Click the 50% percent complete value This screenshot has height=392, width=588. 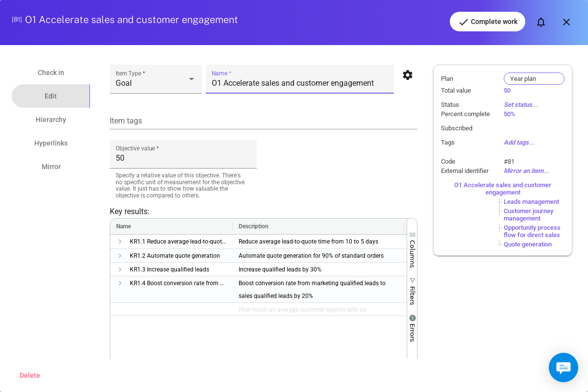coord(510,114)
